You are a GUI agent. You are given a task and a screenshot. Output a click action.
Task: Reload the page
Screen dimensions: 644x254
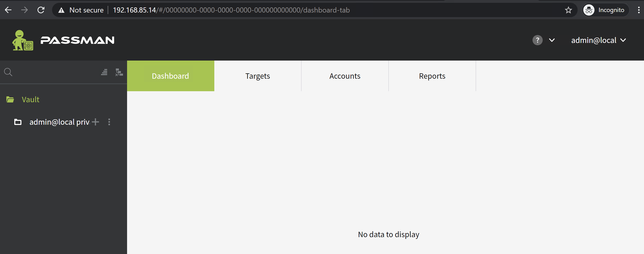coord(41,10)
